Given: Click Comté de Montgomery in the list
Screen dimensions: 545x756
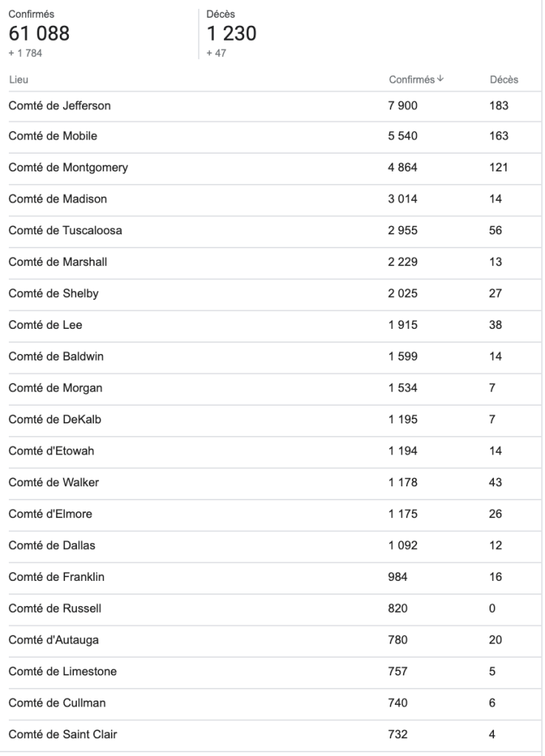Looking at the screenshot, I should (68, 168).
